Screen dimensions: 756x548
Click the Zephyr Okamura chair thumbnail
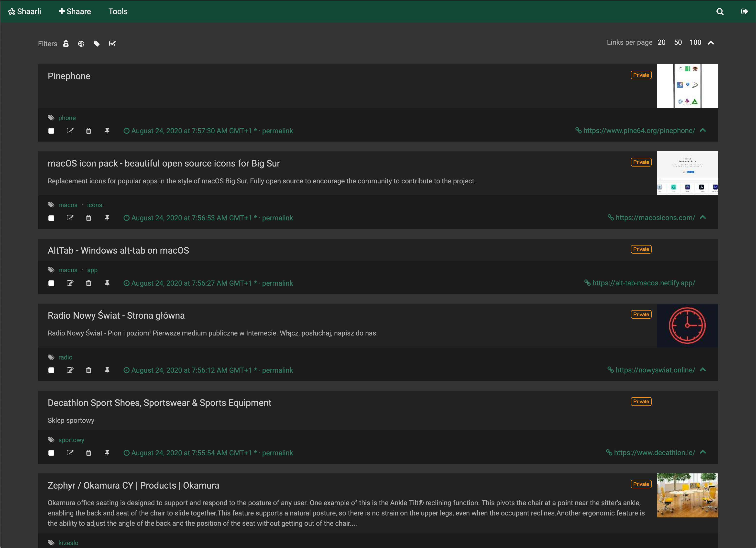click(687, 496)
